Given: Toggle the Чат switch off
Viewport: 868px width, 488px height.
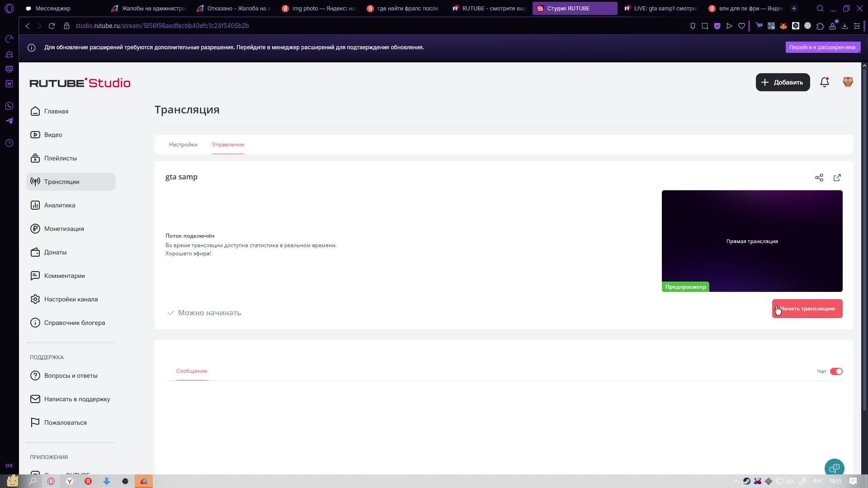Looking at the screenshot, I should click(836, 371).
